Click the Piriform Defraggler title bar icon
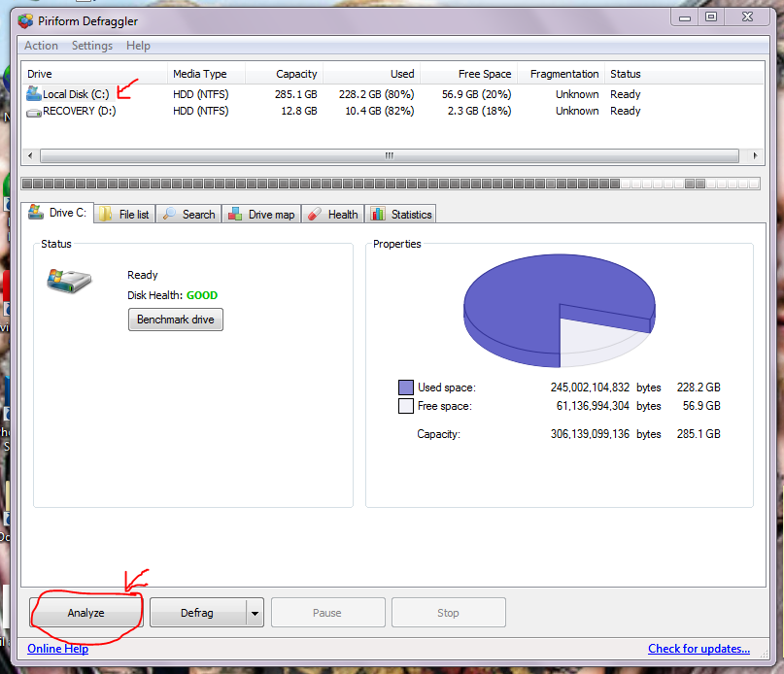 click(x=25, y=21)
